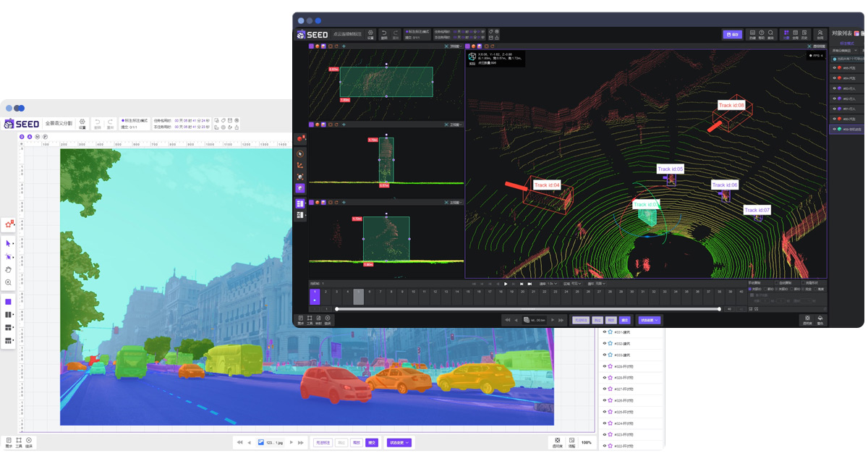868x464 pixels.
Task: Select the P mode circle in light window
Action: 45,137
